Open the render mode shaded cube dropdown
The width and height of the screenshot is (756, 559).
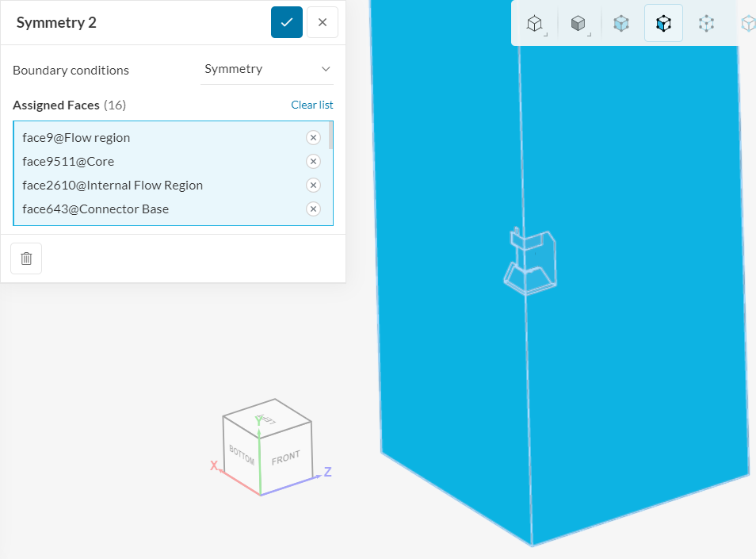coord(578,24)
